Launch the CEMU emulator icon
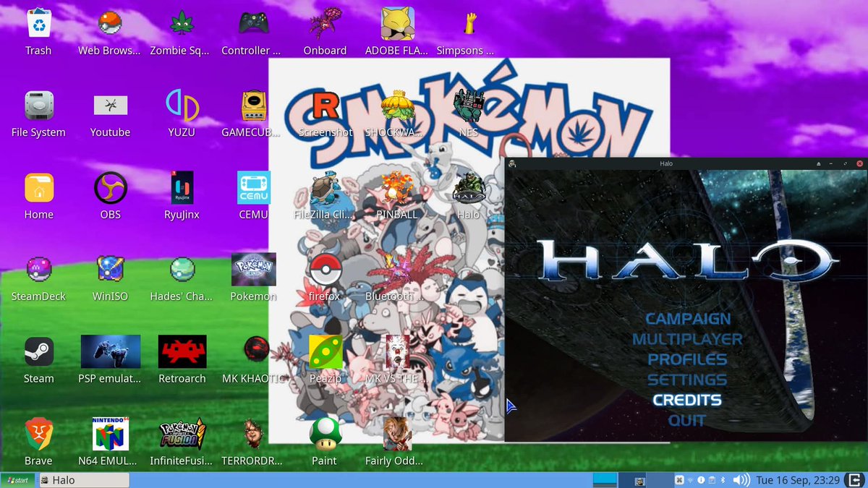The image size is (868, 488). pos(254,188)
